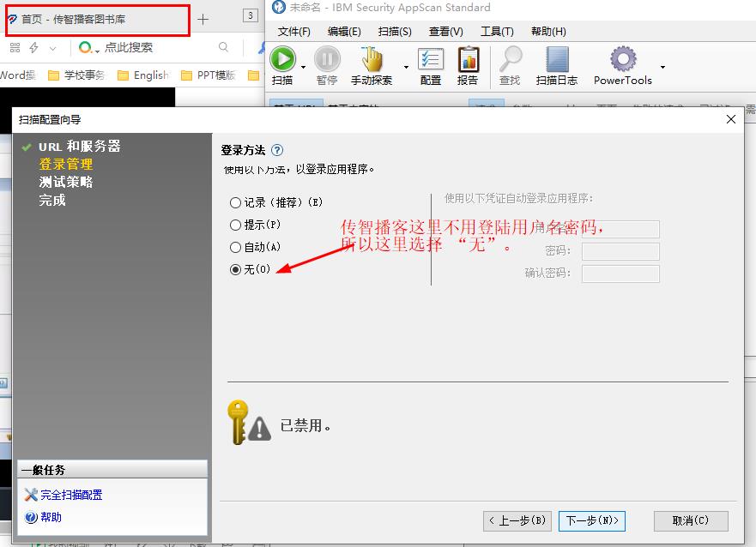756x547 pixels.
Task: Open the 完全扫描配置 link
Action: coord(71,495)
